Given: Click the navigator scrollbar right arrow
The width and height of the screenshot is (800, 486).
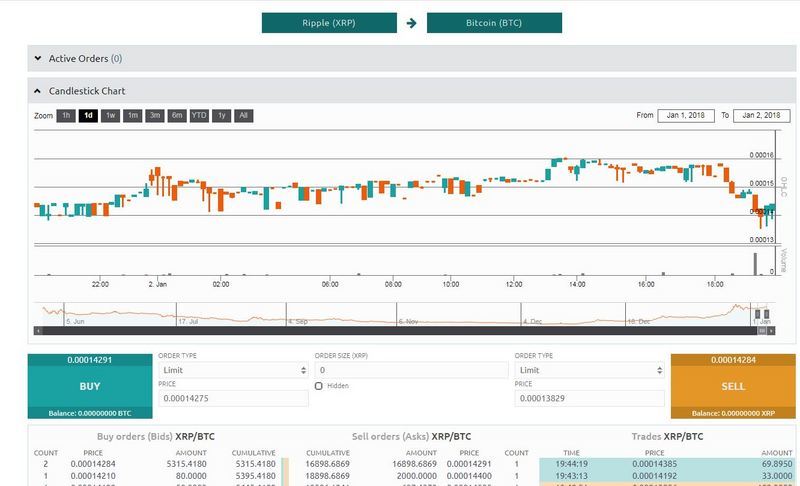Looking at the screenshot, I should click(x=771, y=331).
